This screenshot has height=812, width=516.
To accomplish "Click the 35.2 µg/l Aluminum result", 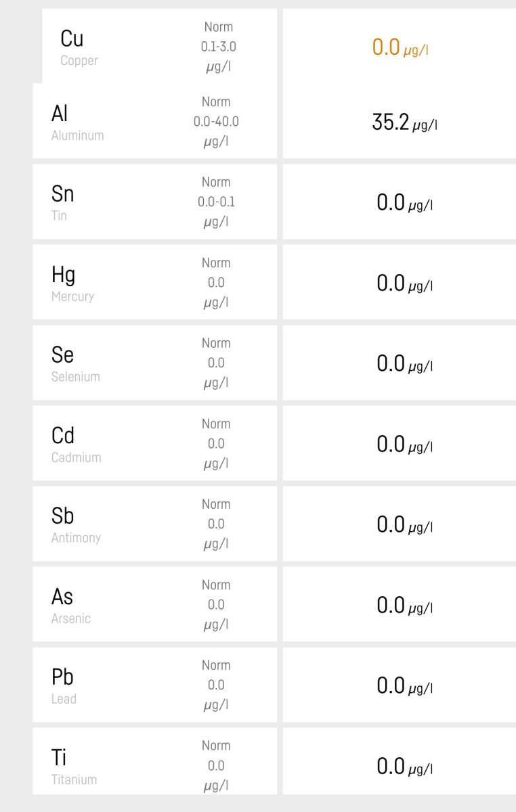I will (x=404, y=122).
